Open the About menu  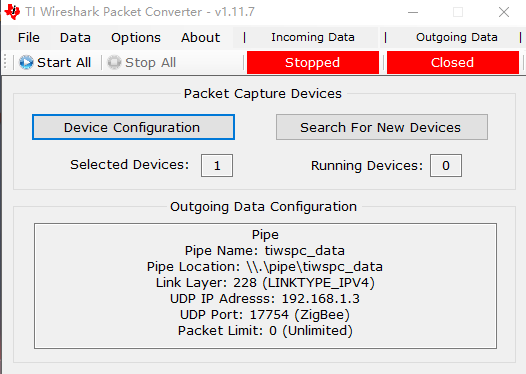(x=201, y=38)
